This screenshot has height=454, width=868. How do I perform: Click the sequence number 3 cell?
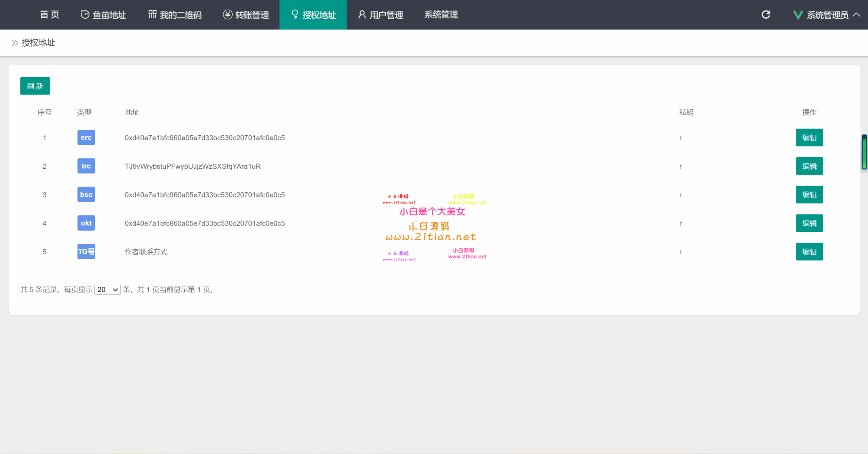pyautogui.click(x=45, y=195)
